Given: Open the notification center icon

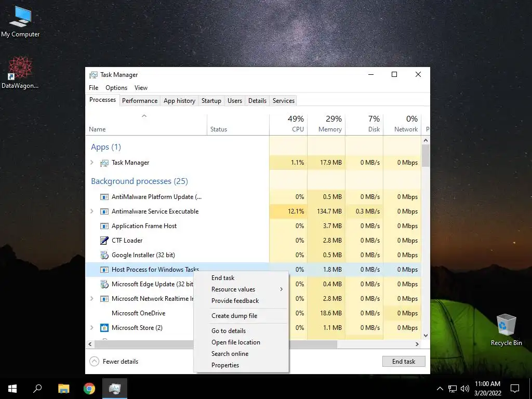Looking at the screenshot, I should 515,389.
